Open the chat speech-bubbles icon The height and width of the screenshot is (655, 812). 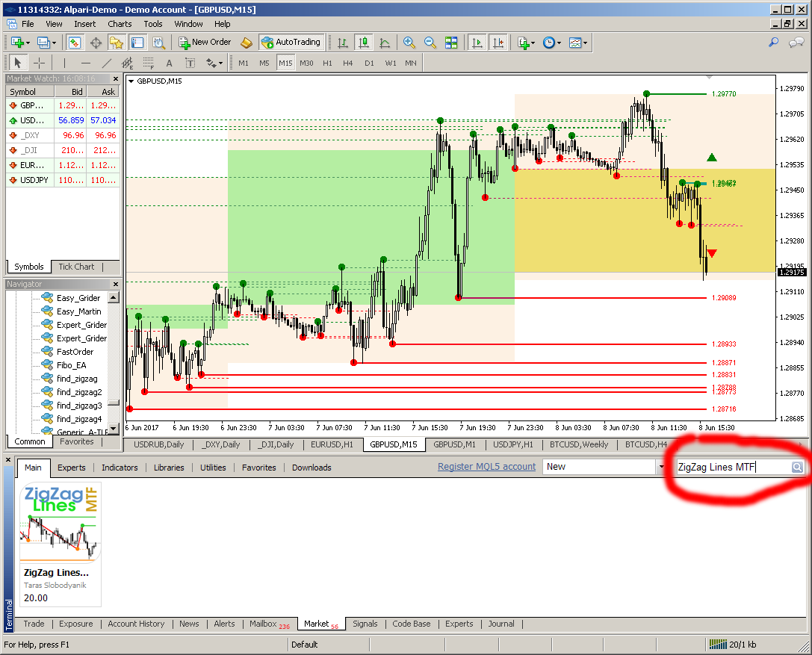click(796, 43)
